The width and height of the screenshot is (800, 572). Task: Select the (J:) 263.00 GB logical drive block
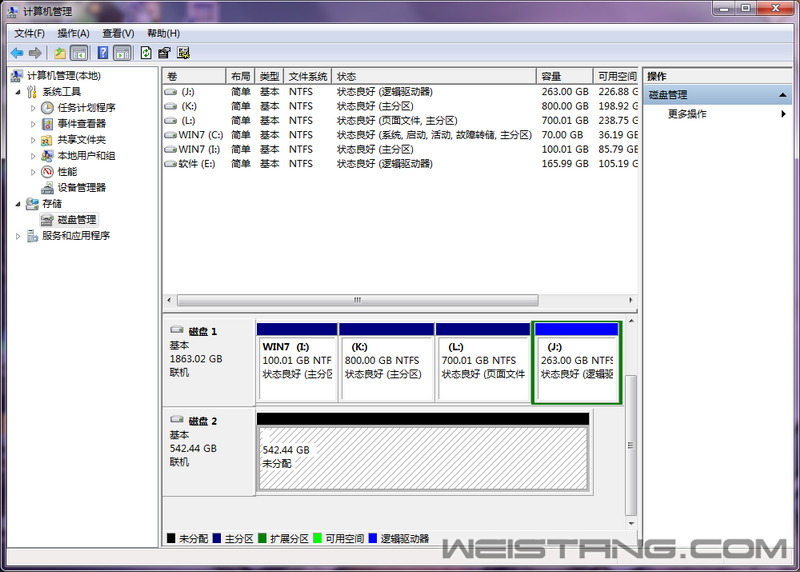click(x=577, y=363)
